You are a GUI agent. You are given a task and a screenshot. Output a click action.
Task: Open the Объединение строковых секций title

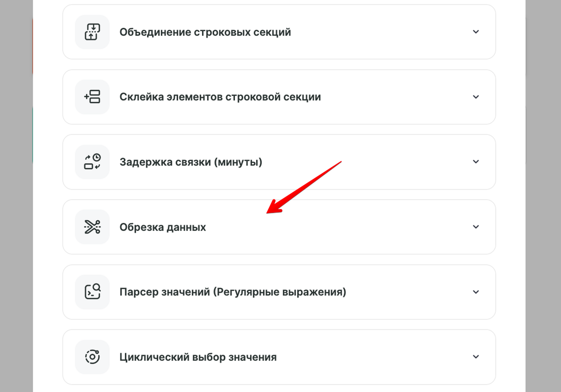click(x=205, y=32)
